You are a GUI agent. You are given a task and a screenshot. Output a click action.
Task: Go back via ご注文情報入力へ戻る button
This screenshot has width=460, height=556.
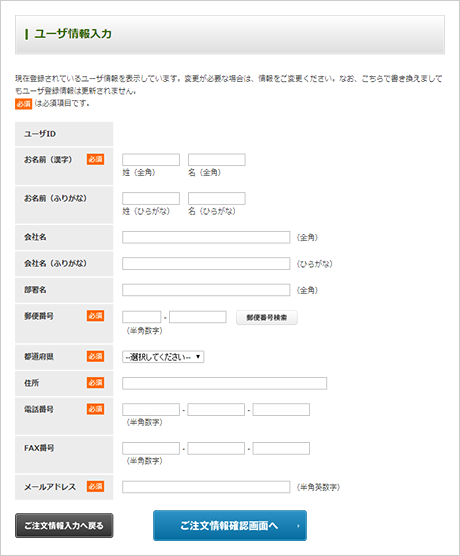64,526
